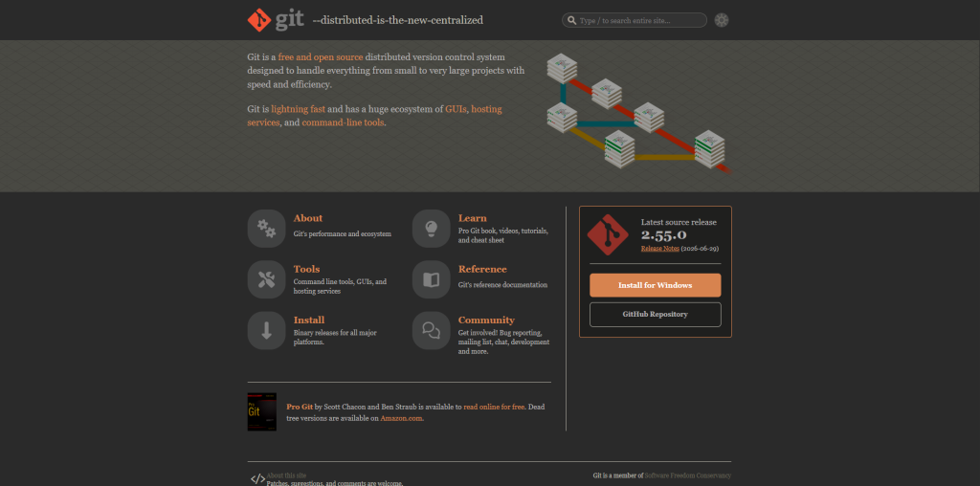
Task: Click the About gears icon
Action: coord(266,229)
